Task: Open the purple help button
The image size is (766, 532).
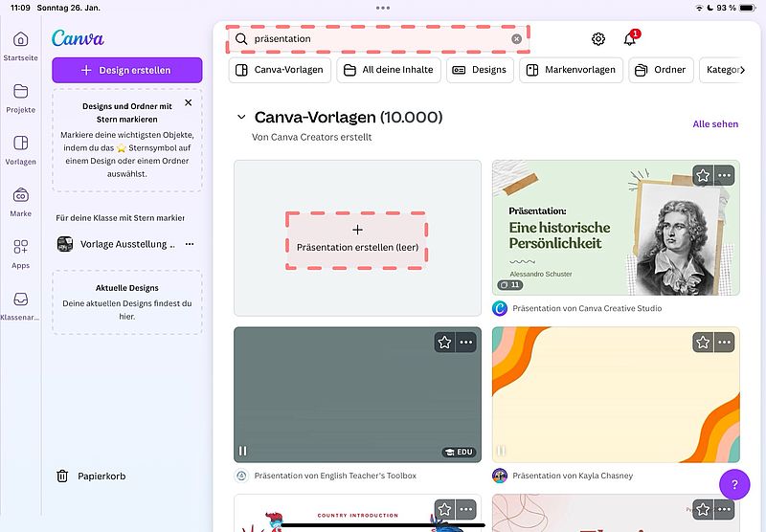Action: click(x=734, y=485)
